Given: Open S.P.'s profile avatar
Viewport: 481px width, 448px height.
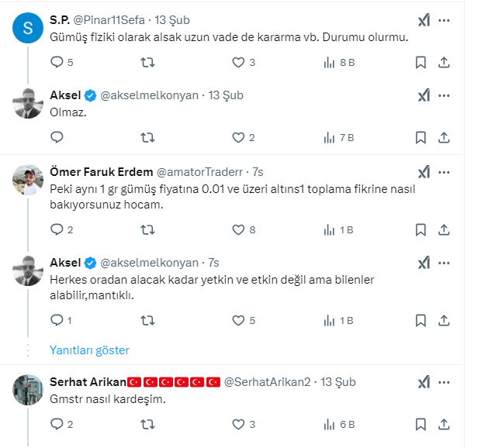Looking at the screenshot, I should pyautogui.click(x=29, y=29).
